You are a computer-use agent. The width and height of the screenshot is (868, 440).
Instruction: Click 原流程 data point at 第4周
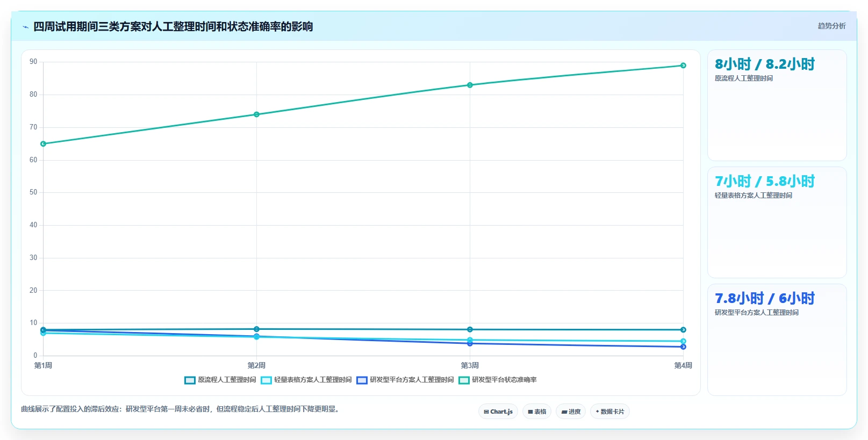[683, 330]
